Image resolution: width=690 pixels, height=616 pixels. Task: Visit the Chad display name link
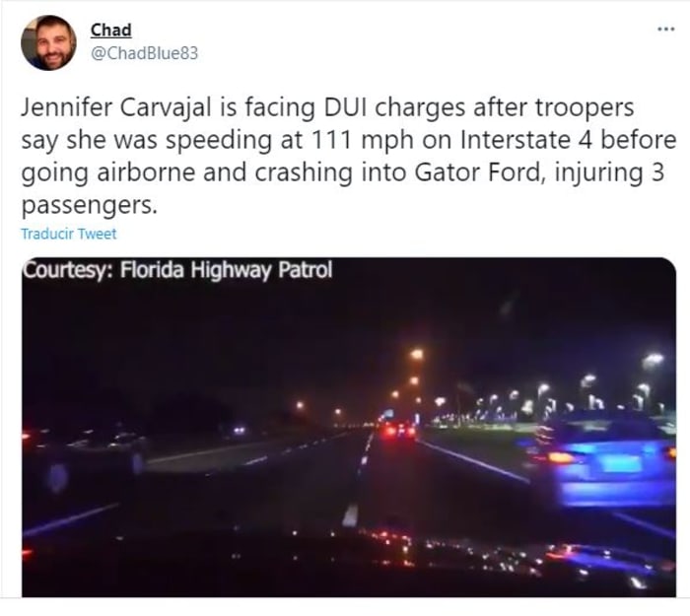110,30
